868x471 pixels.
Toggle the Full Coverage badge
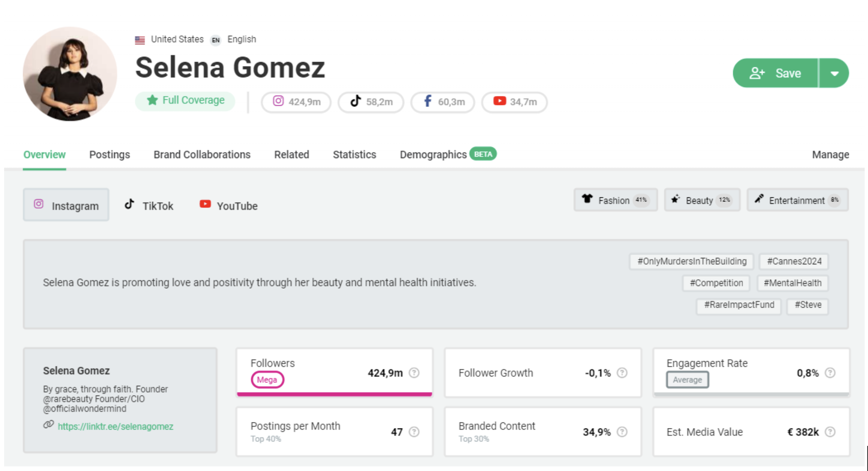coord(185,100)
